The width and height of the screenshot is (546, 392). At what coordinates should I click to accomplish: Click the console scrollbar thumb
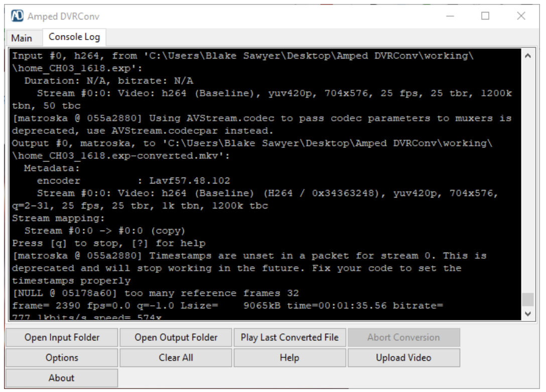[528, 299]
